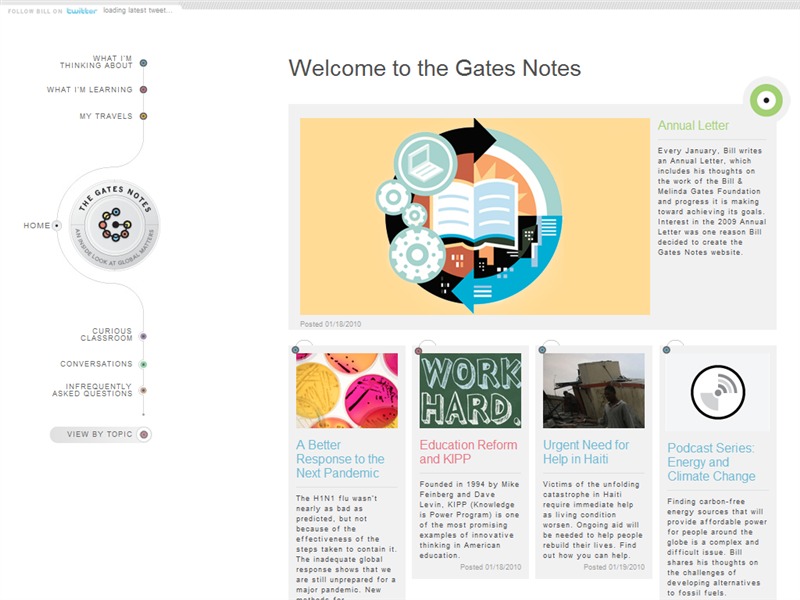Open Urgent Need for Help in Haiti
Image resolution: width=800 pixels, height=600 pixels.
(586, 452)
